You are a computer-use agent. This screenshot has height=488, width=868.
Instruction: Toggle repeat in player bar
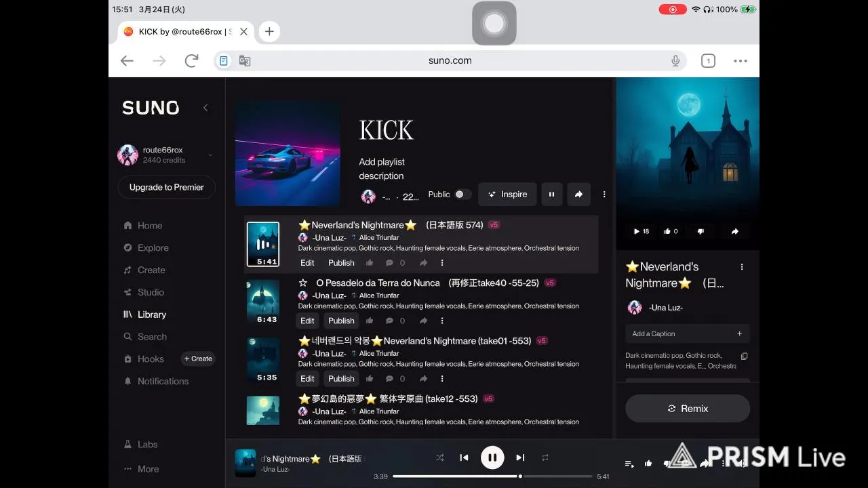coord(545,457)
